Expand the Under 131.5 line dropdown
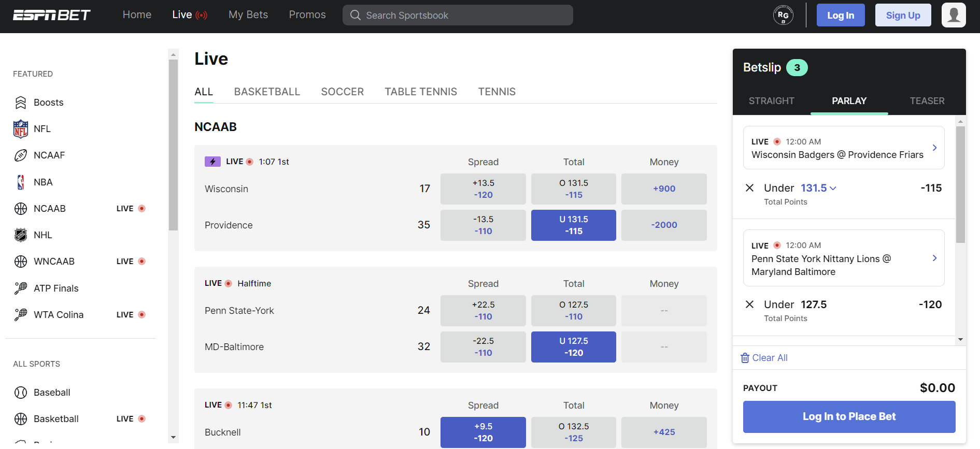This screenshot has height=449, width=980. [833, 189]
